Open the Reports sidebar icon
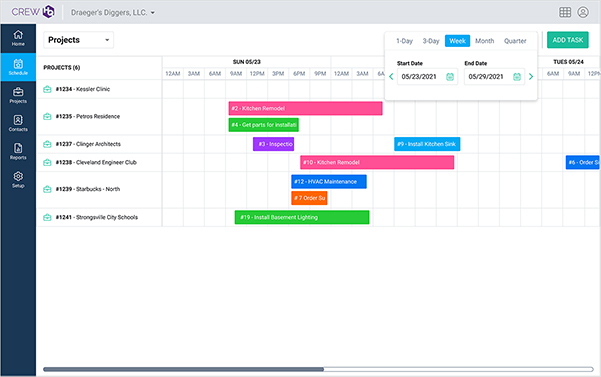The height and width of the screenshot is (377, 601). [x=18, y=151]
